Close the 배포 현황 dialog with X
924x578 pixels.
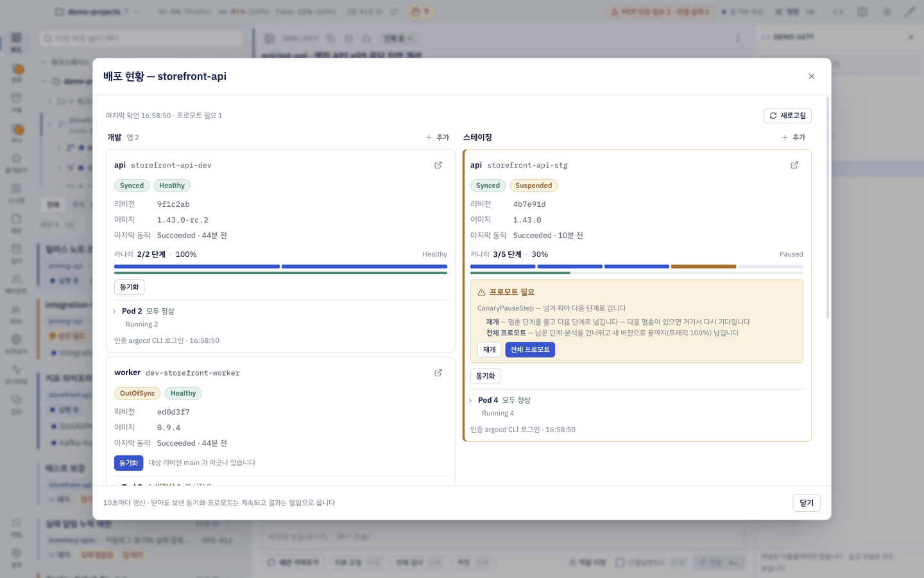point(812,76)
